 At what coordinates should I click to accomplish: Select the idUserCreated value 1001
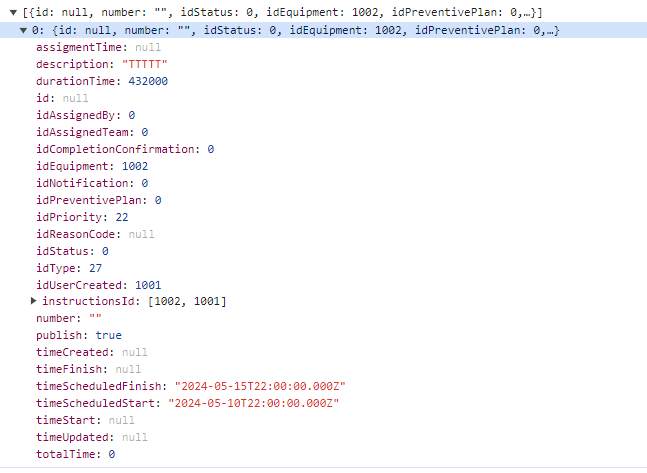148,285
